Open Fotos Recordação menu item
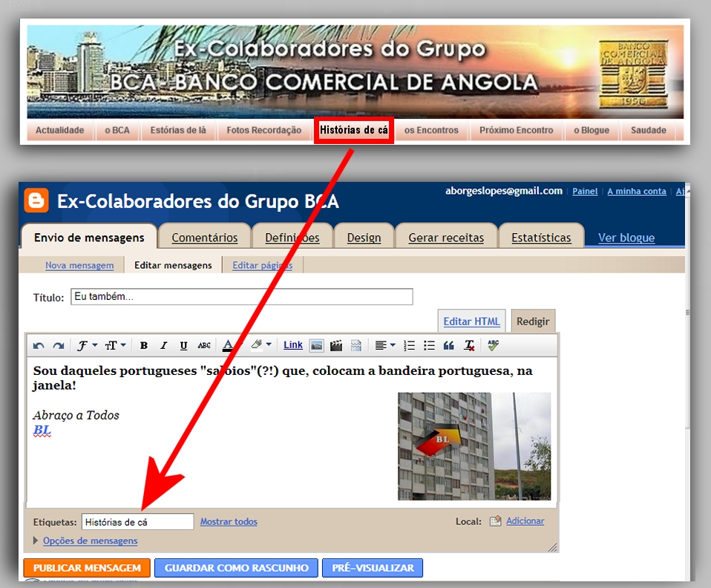Screen dimensions: 711x588 pos(264,130)
